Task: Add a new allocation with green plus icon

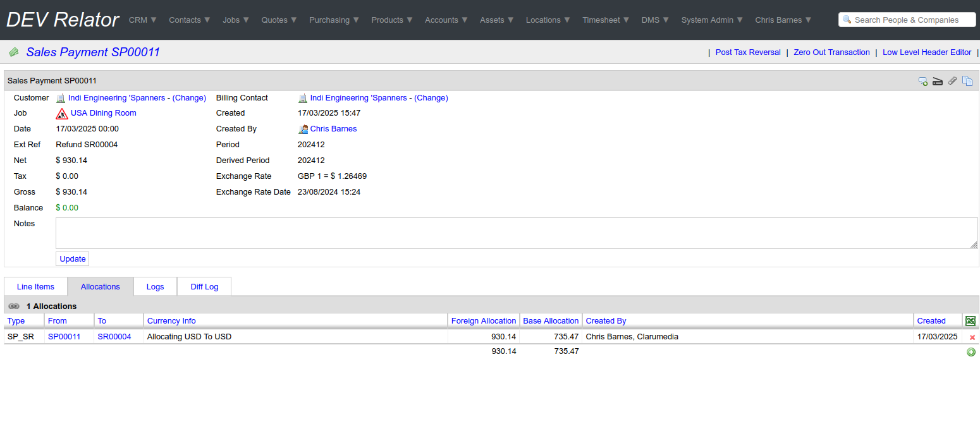Action: point(971,352)
